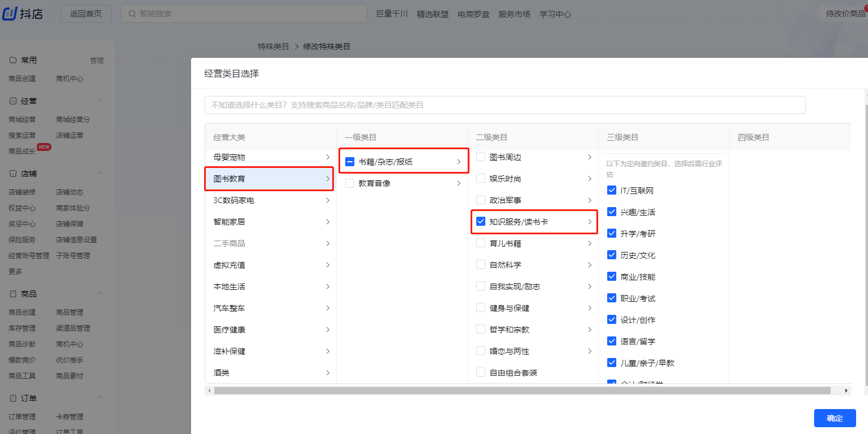The height and width of the screenshot is (434, 868).
Task: Click horizontal scrollbar left arrow
Action: pos(209,391)
